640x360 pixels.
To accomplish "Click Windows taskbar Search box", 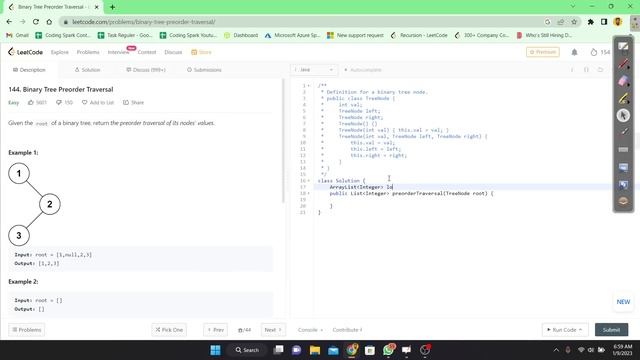I will (x=247, y=350).
